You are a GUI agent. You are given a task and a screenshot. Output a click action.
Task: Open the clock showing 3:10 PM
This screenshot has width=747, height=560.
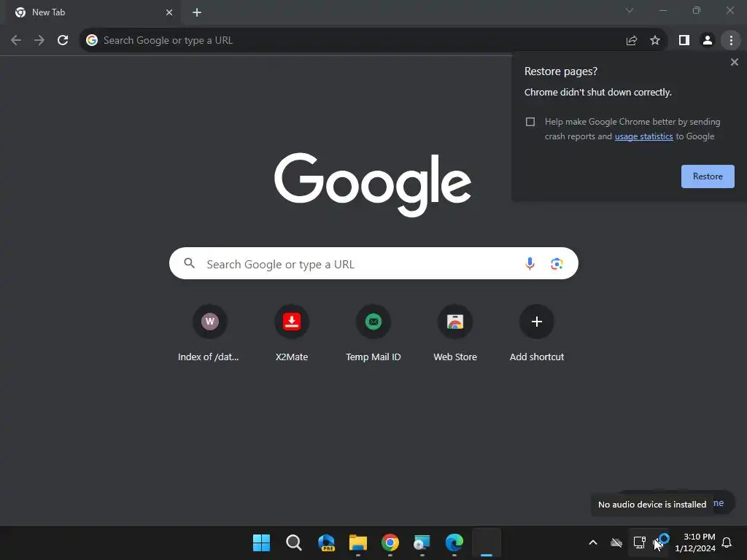(x=695, y=542)
